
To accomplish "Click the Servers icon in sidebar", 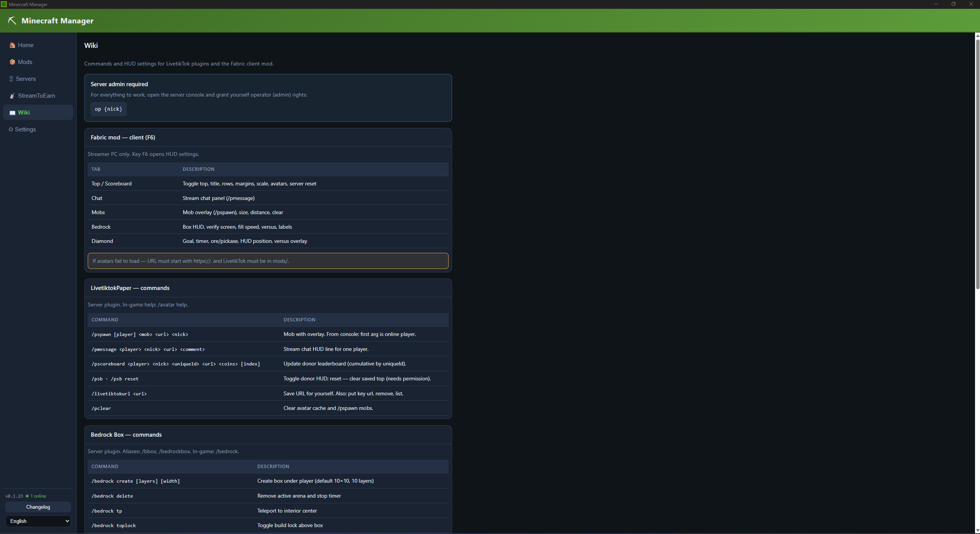I will (11, 79).
